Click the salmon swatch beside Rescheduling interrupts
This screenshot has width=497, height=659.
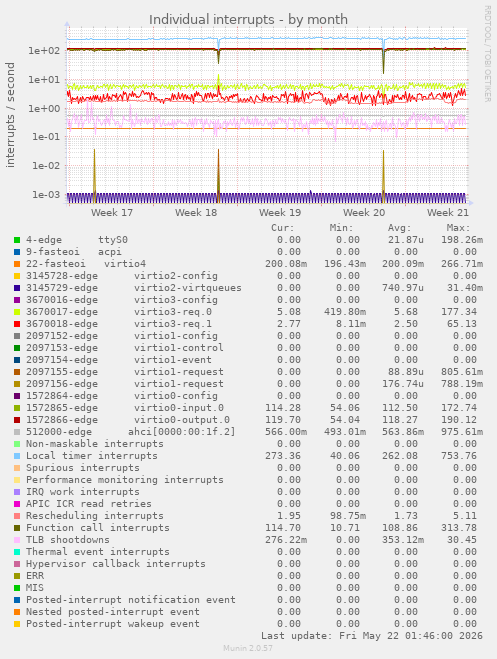coord(17,516)
